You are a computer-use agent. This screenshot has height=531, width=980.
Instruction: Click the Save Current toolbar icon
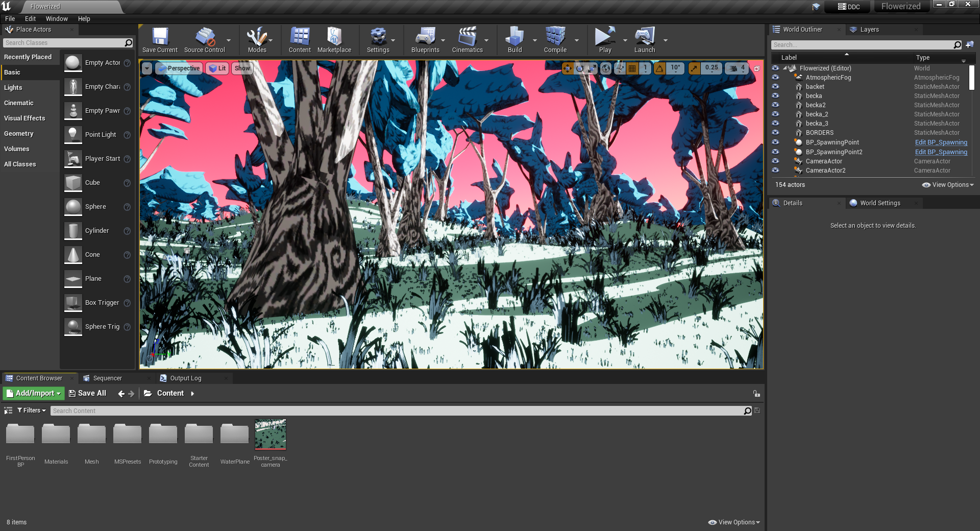point(160,40)
